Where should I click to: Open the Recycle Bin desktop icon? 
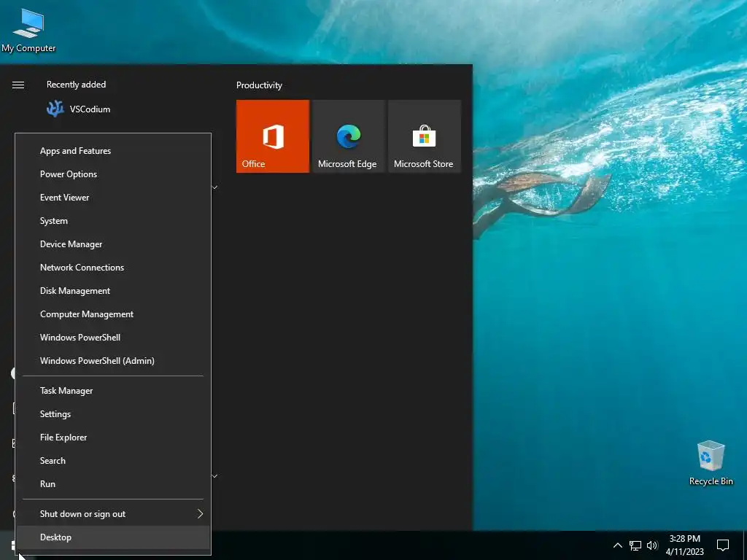point(711,463)
